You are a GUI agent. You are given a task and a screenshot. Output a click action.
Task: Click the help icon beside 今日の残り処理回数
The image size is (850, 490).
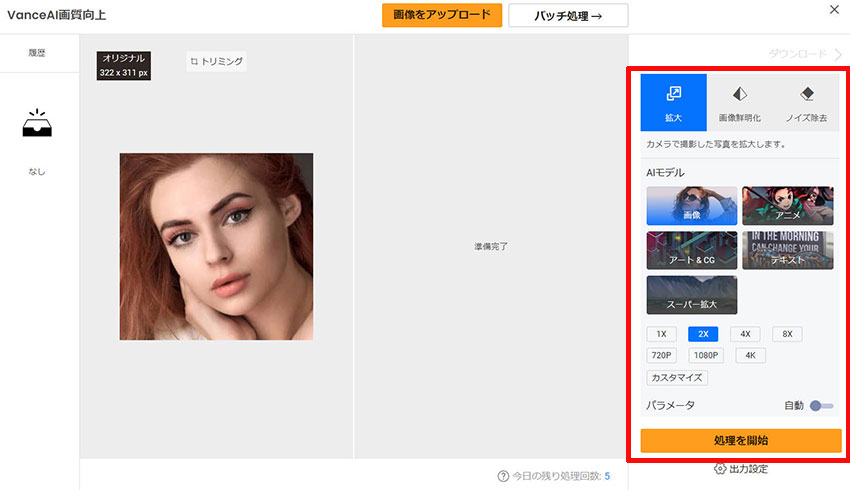tap(503, 476)
